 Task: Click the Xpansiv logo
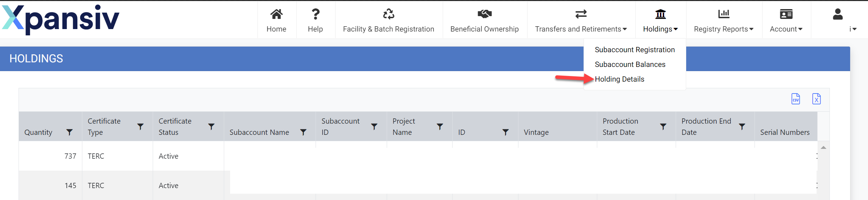click(61, 19)
